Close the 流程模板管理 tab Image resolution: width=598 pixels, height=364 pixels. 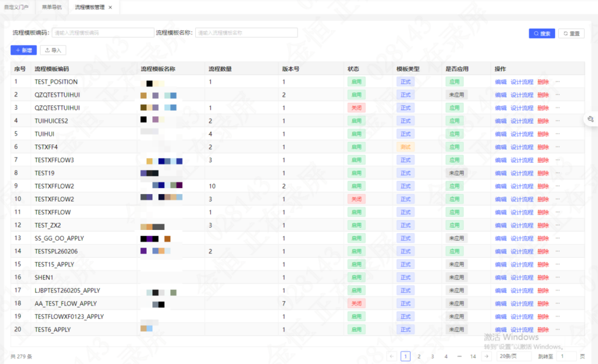110,7
